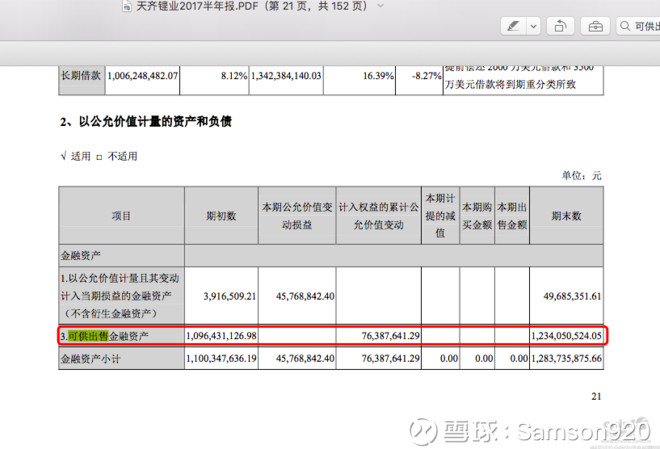Select the markup pen highlight tool

pyautogui.click(x=513, y=26)
